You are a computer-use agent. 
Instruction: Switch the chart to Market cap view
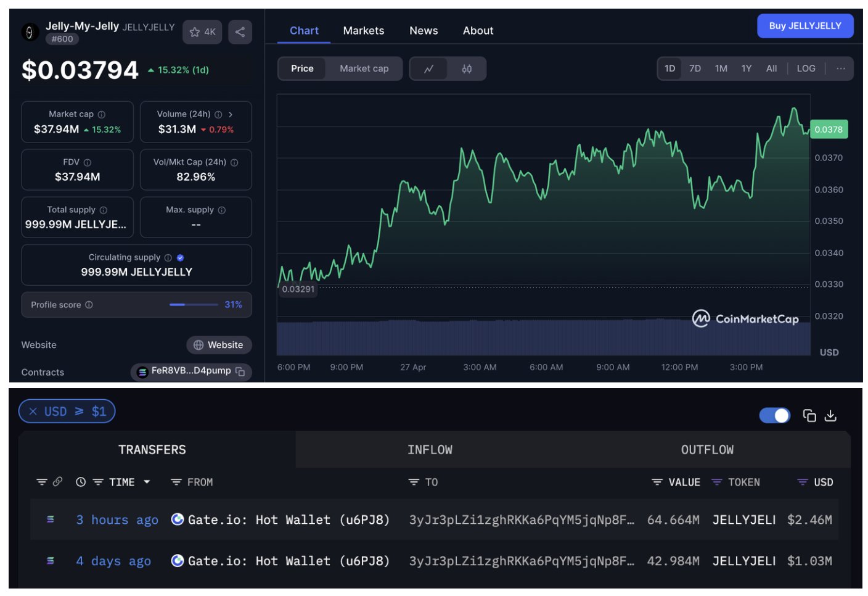coord(364,68)
